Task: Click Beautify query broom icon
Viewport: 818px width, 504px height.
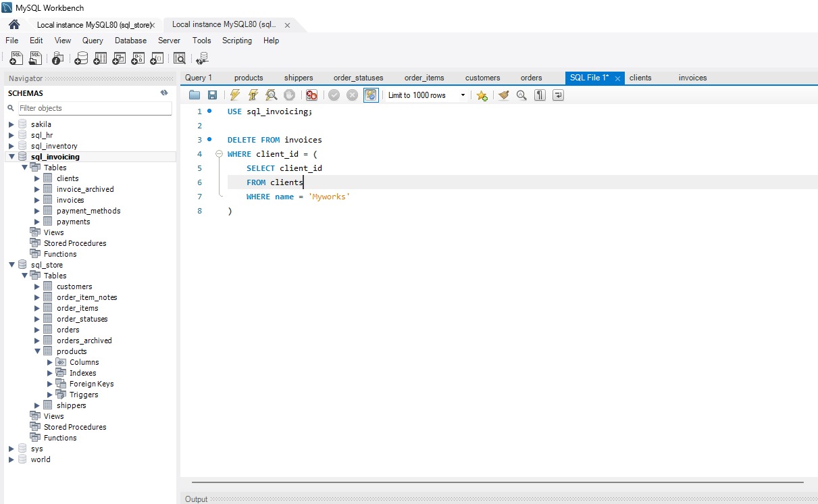Action: pos(503,95)
